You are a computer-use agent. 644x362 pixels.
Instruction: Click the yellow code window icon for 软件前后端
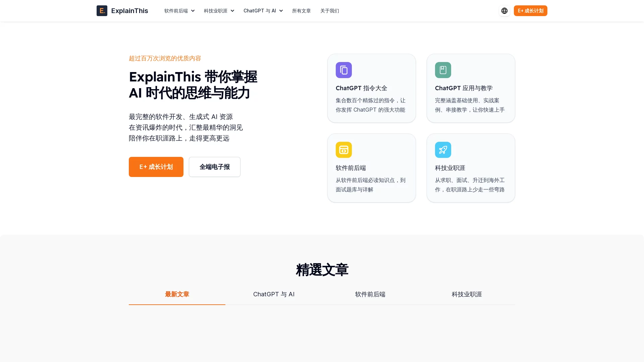[x=343, y=150]
